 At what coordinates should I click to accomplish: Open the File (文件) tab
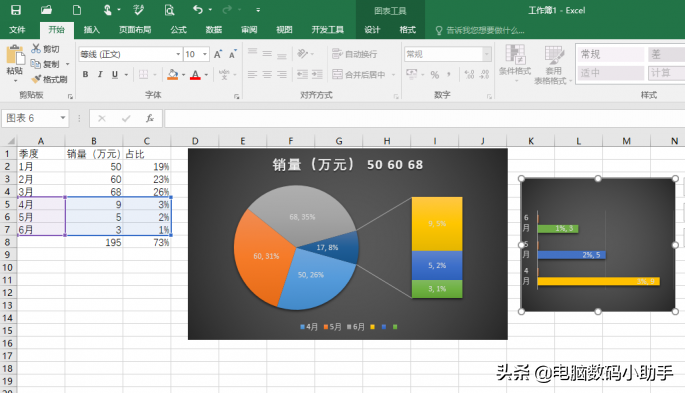17,30
